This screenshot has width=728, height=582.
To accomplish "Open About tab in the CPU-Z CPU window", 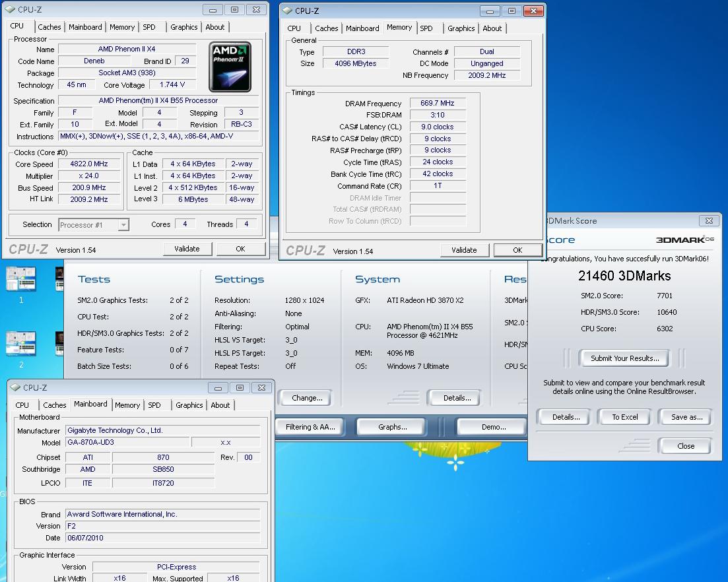I will 215,27.
